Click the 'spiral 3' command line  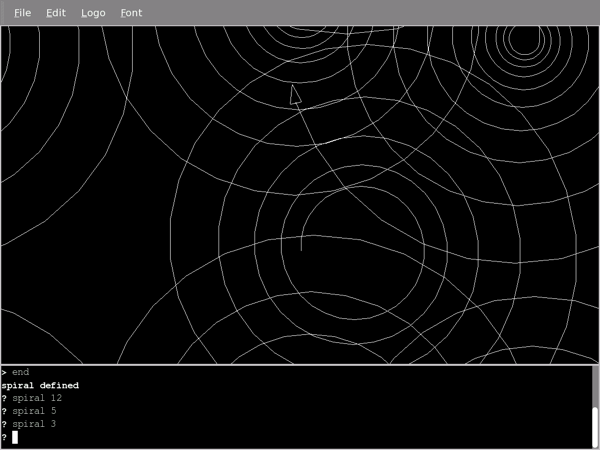pos(34,424)
